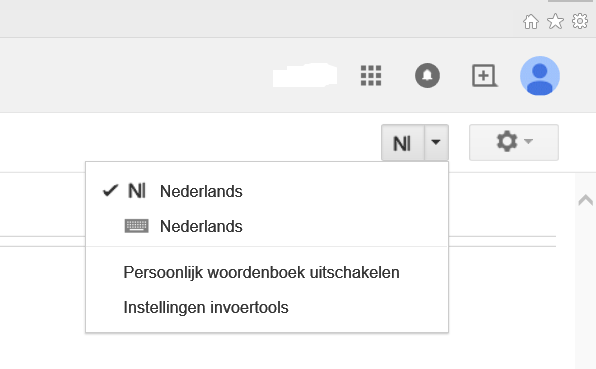Toggle the Nl input tool button
596x369 pixels.
pyautogui.click(x=403, y=143)
